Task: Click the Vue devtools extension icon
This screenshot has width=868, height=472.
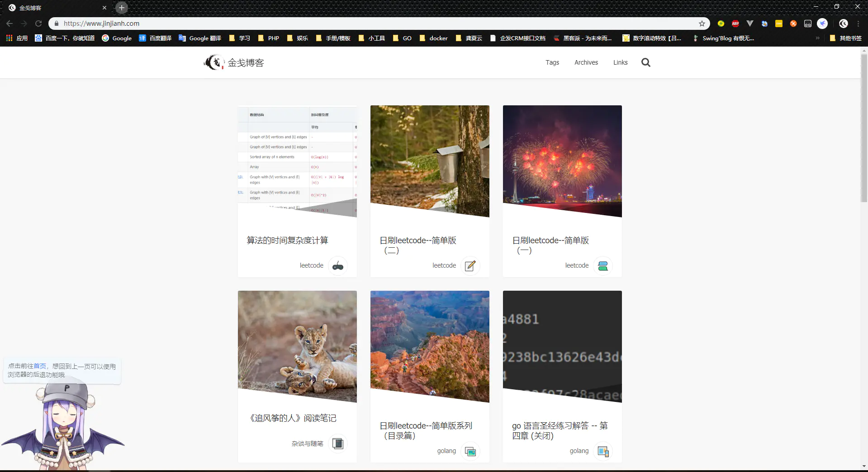Action: pyautogui.click(x=750, y=24)
